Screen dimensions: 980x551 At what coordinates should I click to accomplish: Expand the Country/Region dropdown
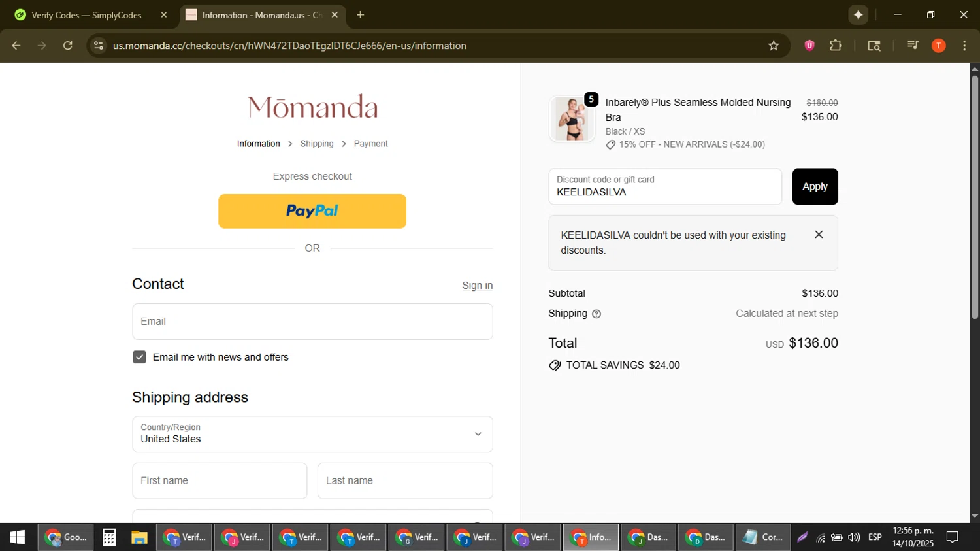(x=312, y=434)
